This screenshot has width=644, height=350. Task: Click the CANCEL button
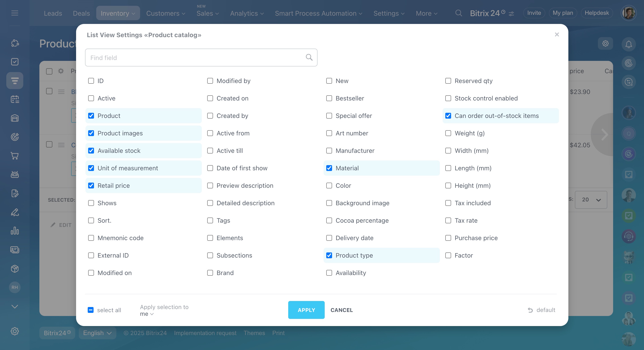coord(341,310)
